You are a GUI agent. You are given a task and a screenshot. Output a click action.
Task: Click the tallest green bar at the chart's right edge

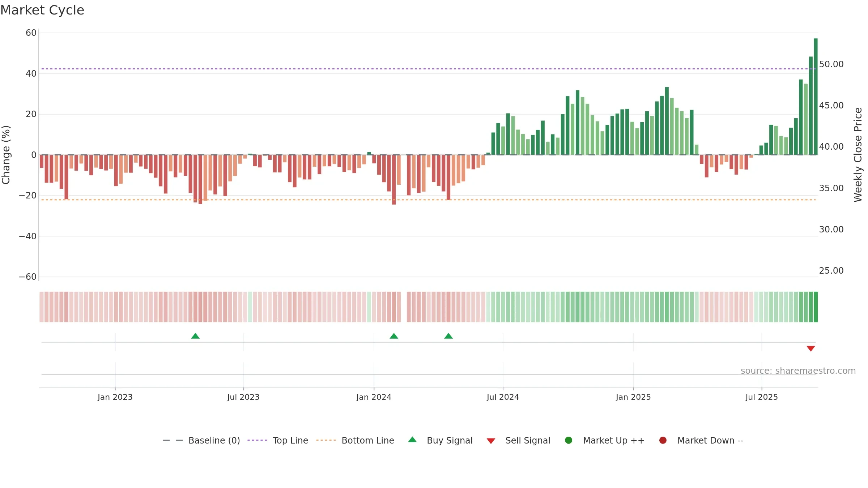[816, 97]
